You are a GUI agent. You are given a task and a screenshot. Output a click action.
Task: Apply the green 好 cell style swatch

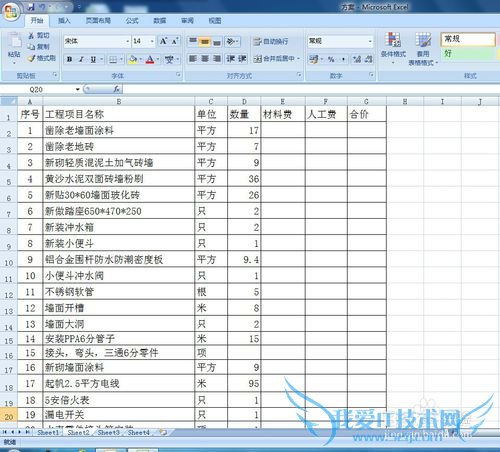[x=468, y=53]
